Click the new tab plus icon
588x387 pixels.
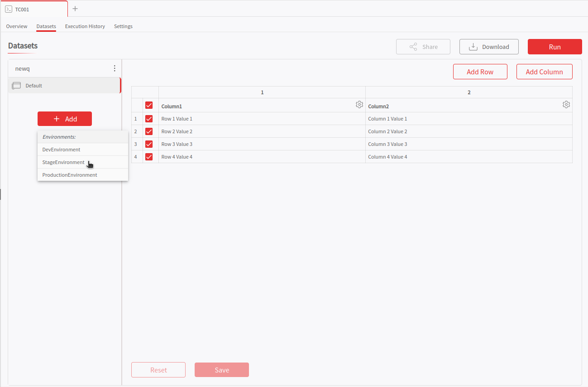click(x=75, y=9)
